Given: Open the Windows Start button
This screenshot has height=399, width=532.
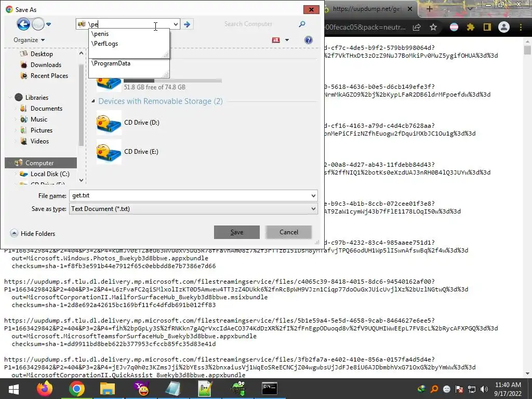Looking at the screenshot, I should tap(14, 389).
